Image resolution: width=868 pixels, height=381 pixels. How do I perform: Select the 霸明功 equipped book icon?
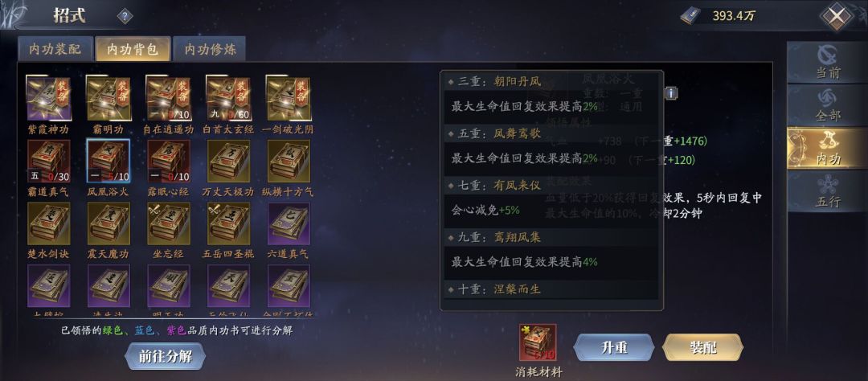pos(108,99)
